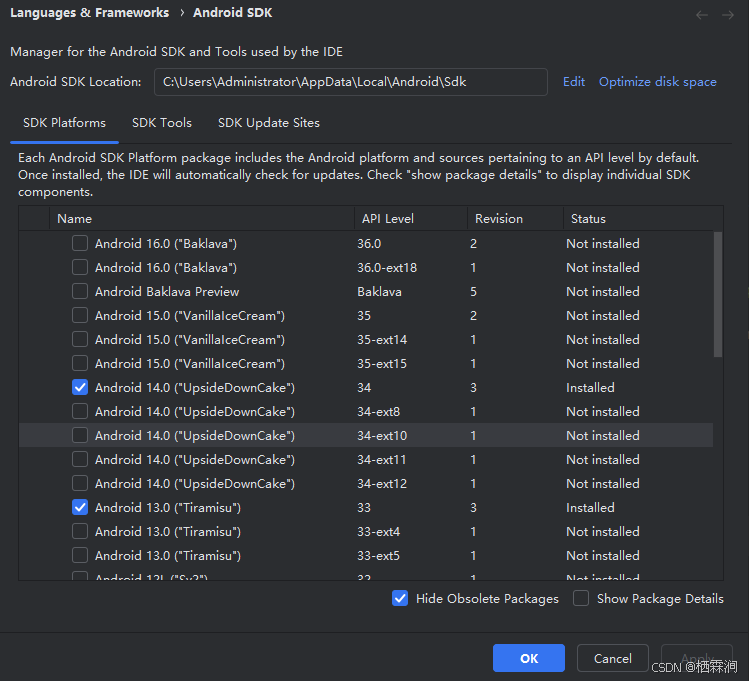749x681 pixels.
Task: Click the '34-ext8' API level cell
Action: pyautogui.click(x=379, y=411)
